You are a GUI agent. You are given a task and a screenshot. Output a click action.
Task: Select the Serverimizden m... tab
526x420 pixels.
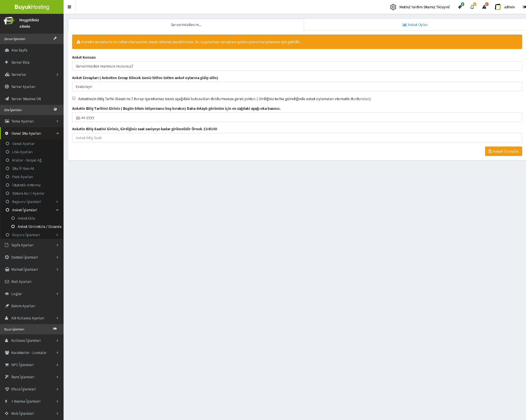[186, 25]
